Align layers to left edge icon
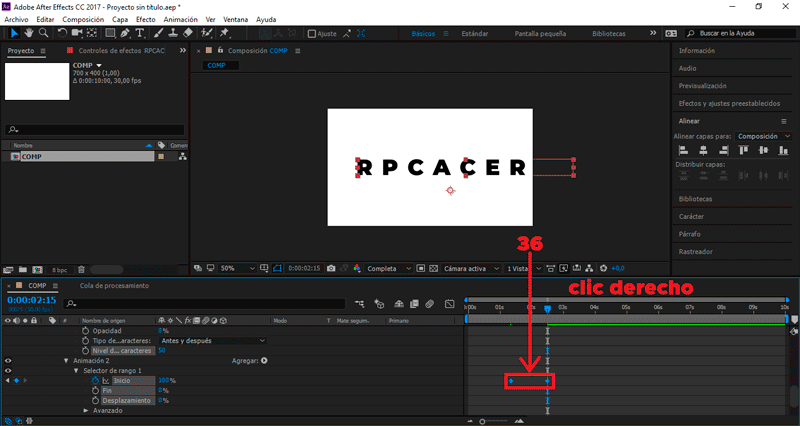The height and width of the screenshot is (426, 800). pos(683,150)
